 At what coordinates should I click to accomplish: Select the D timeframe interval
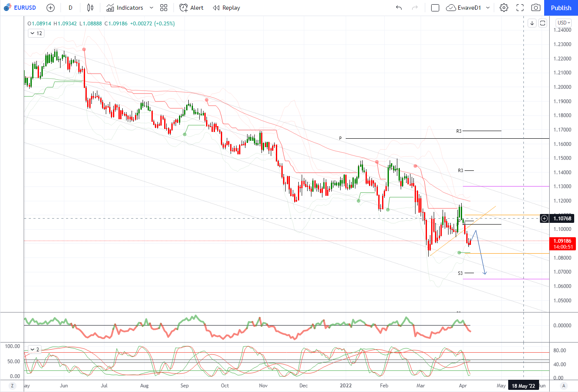click(70, 8)
